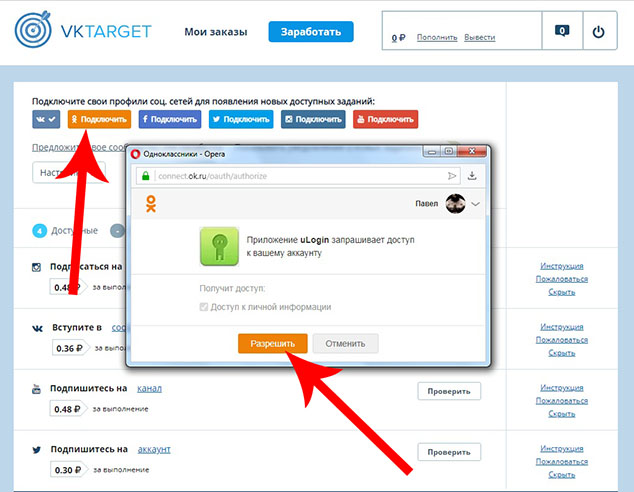Click the VKTarget logo icon
Screen dimensions: 634x492
point(34,32)
